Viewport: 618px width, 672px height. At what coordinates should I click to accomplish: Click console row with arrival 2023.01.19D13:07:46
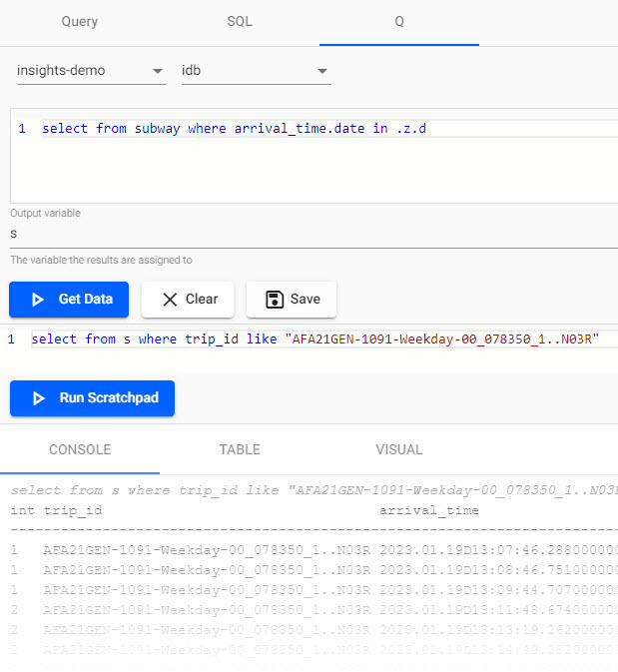[314, 550]
